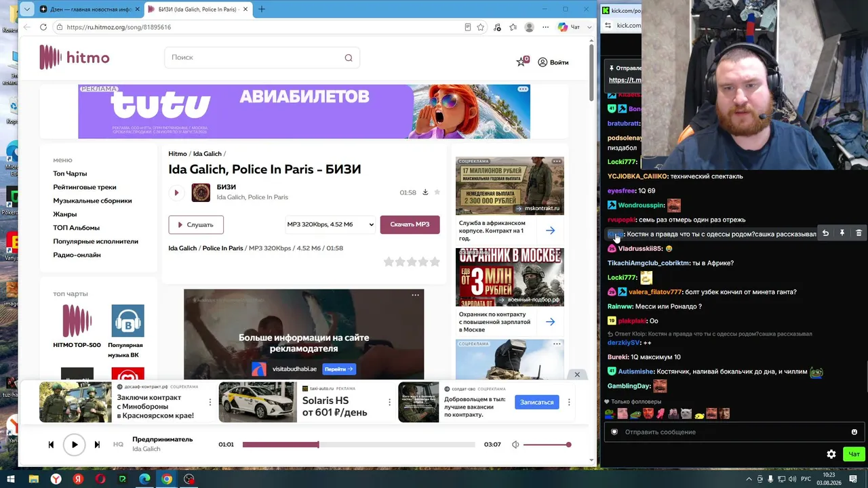This screenshot has height=488, width=868.
Task: Open Радио-онлайн menu item
Action: tap(77, 255)
